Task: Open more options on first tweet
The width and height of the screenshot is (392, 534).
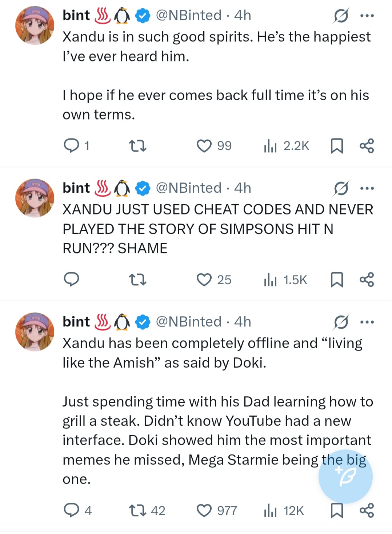Action: (x=367, y=16)
